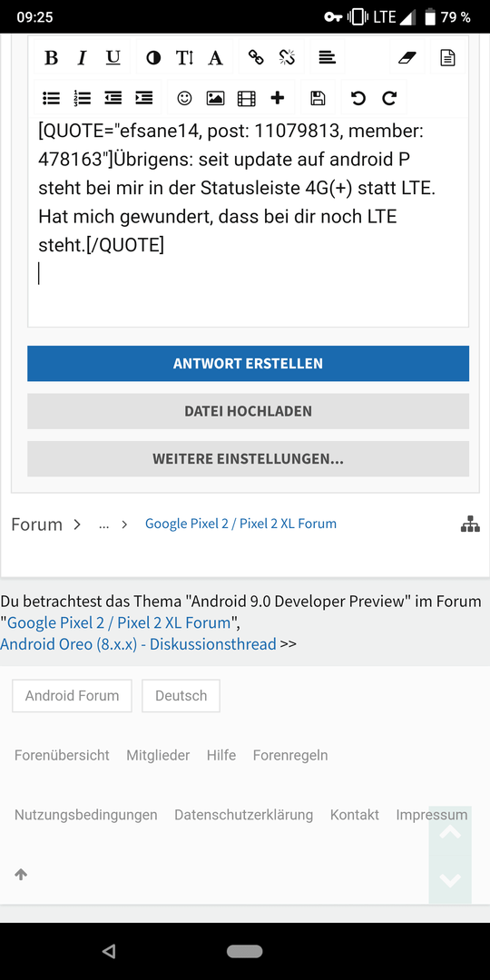
Task: Insert smiley from the emoji icon
Action: tap(184, 98)
